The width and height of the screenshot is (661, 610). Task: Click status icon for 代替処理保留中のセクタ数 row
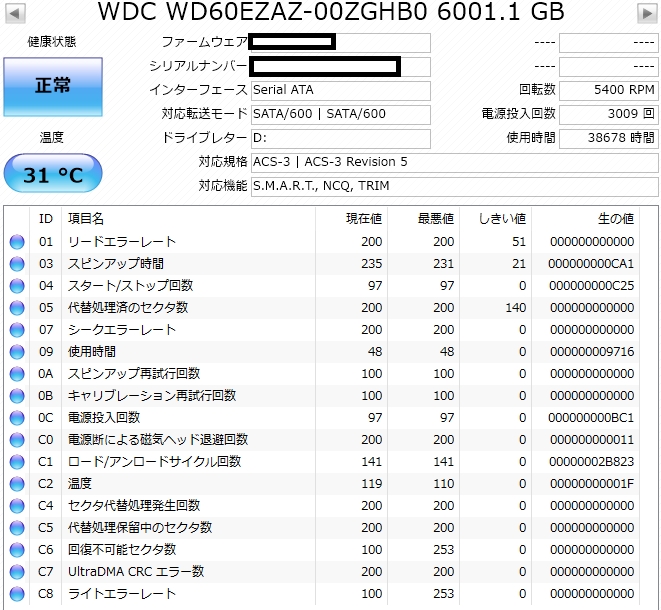(17, 528)
